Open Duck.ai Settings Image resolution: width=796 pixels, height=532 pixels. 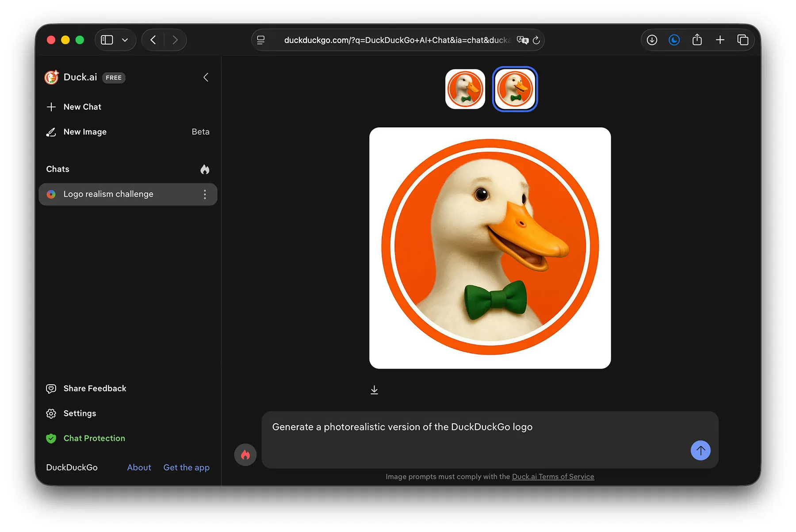[80, 413]
